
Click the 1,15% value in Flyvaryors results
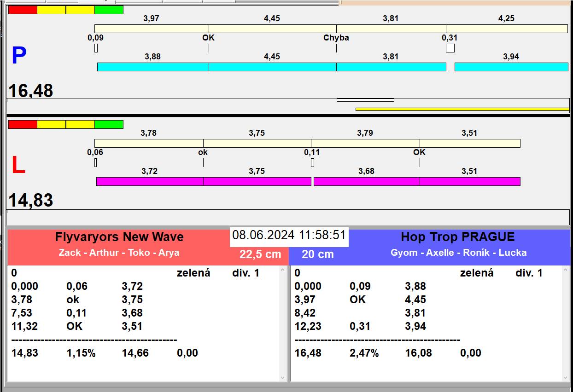point(81,353)
